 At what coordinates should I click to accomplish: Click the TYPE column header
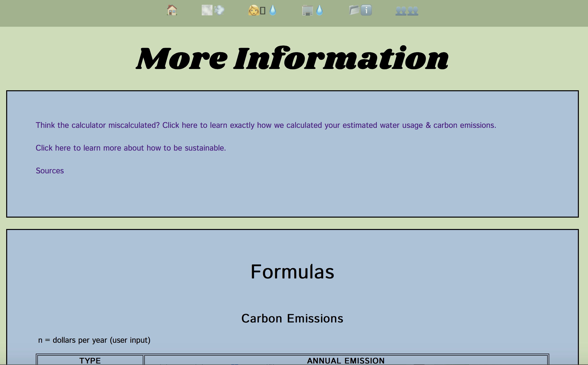[90, 361]
